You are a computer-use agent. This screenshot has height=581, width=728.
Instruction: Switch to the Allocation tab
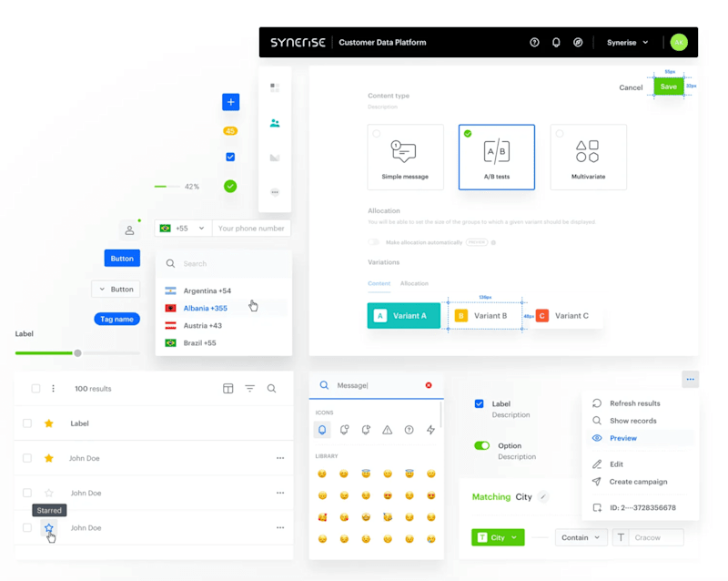(x=414, y=283)
